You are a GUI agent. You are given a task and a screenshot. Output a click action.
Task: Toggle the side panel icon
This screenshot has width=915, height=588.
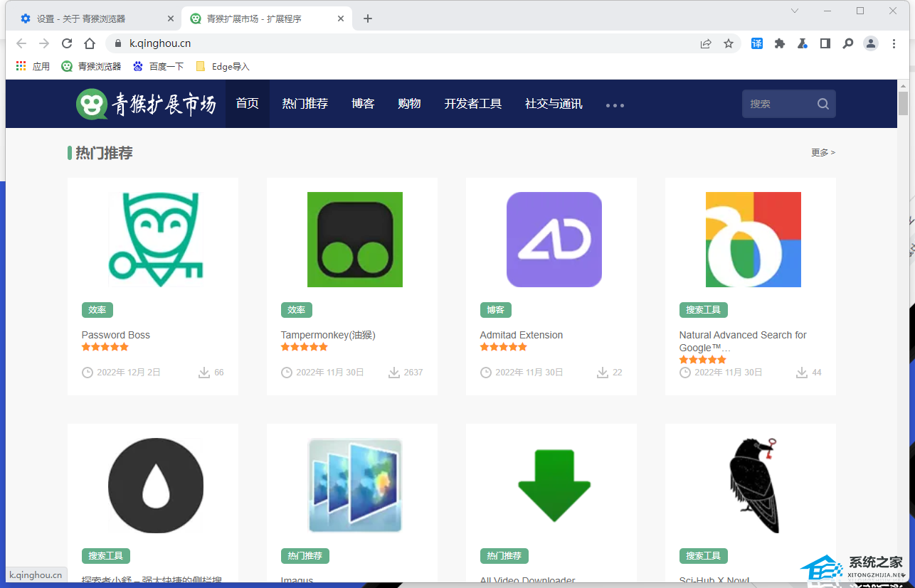pyautogui.click(x=825, y=43)
